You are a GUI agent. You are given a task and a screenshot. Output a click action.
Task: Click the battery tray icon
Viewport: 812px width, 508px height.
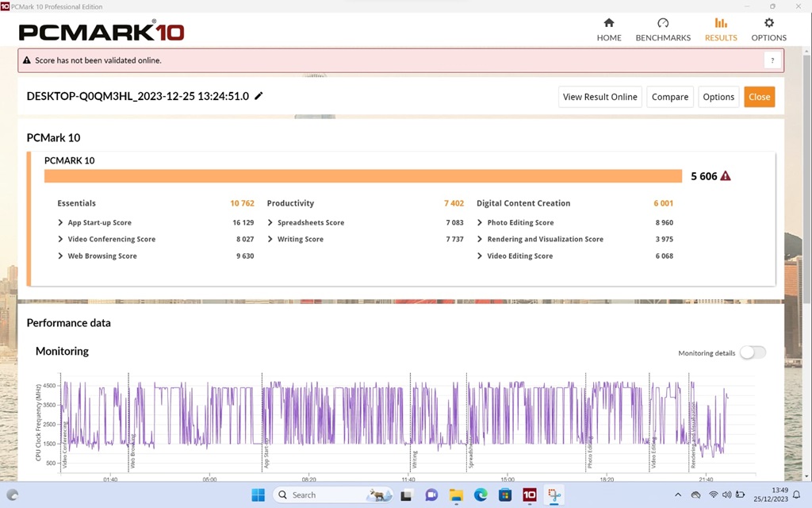tap(740, 495)
